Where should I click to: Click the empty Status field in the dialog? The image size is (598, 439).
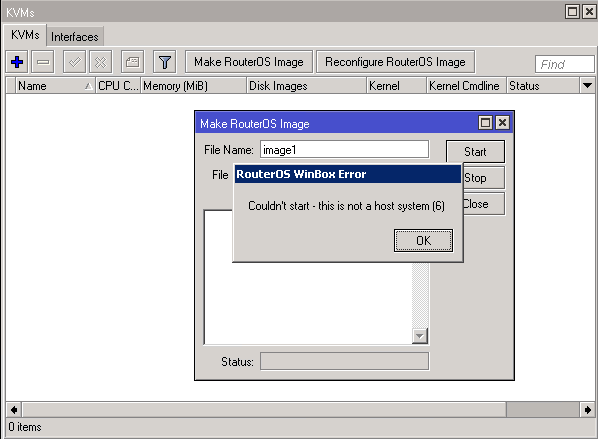click(x=344, y=361)
